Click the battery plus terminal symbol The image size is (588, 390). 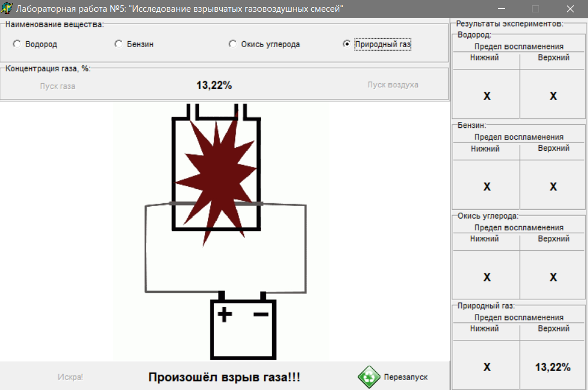tap(224, 314)
